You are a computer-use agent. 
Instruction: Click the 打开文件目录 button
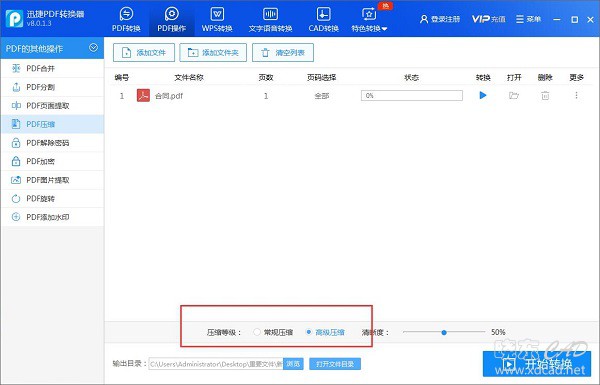click(335, 364)
